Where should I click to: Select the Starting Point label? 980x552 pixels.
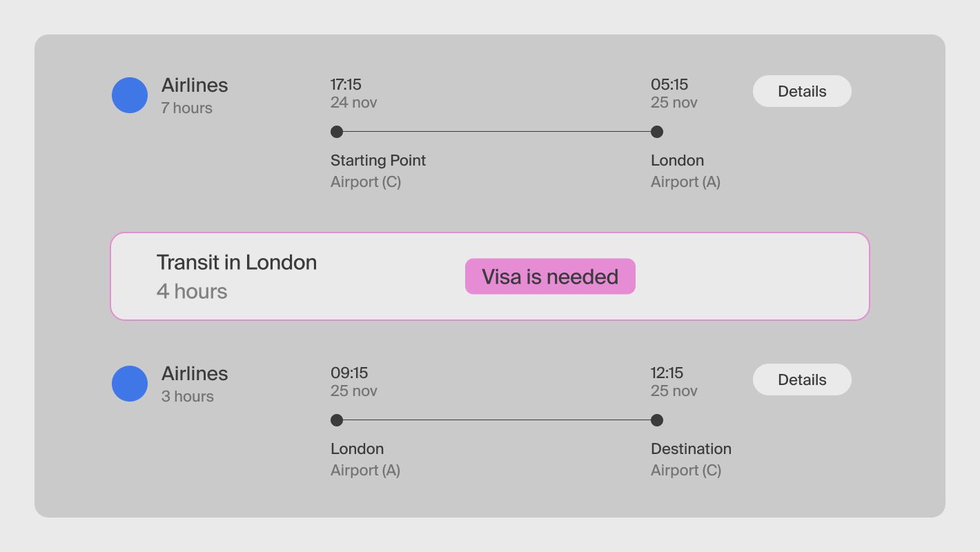[x=378, y=161]
